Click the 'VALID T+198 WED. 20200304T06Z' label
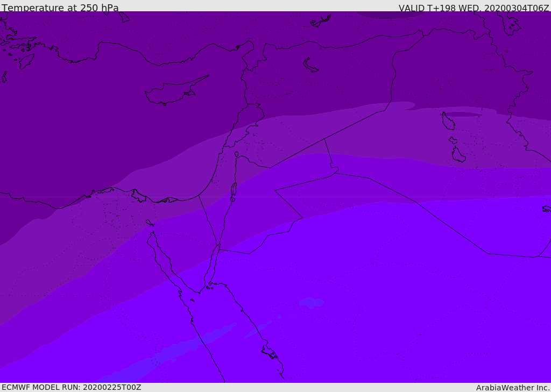This screenshot has height=392, width=551. (x=474, y=8)
